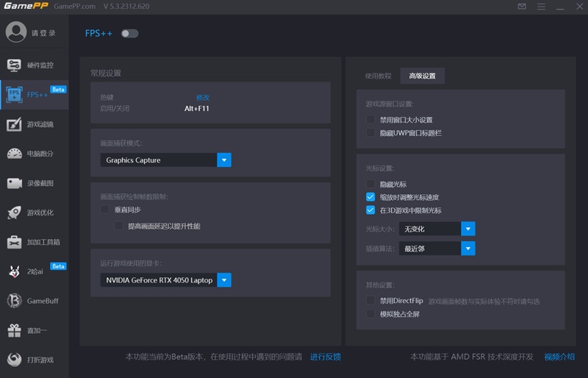Image resolution: width=588 pixels, height=378 pixels.
Task: Open the 光标大小 无变化 dropdown
Action: pyautogui.click(x=437, y=229)
